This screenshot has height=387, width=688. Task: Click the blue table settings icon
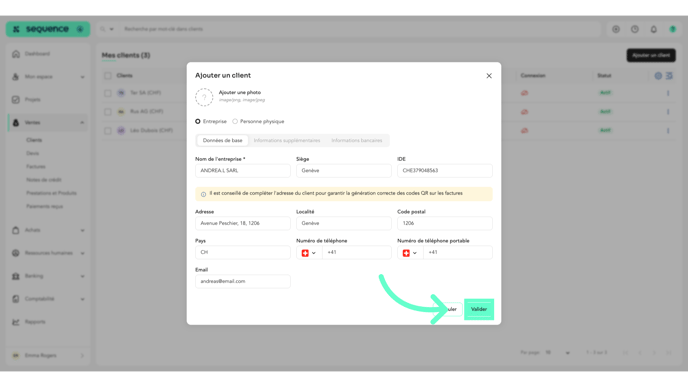point(658,76)
